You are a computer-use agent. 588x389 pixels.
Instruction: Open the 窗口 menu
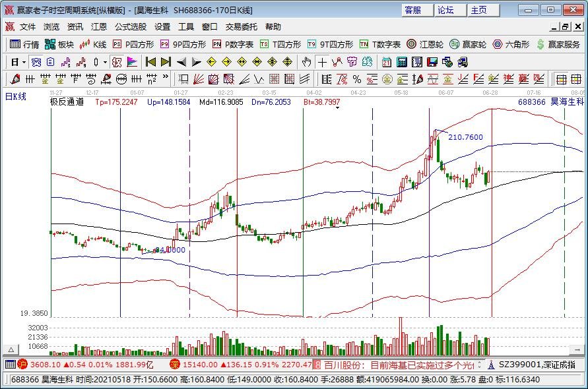[210, 27]
